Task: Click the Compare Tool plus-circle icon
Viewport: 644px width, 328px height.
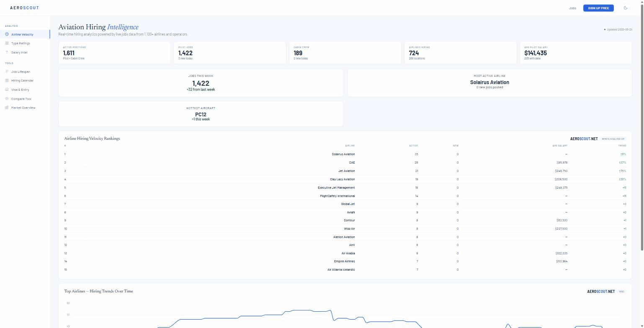Action: [x=7, y=99]
